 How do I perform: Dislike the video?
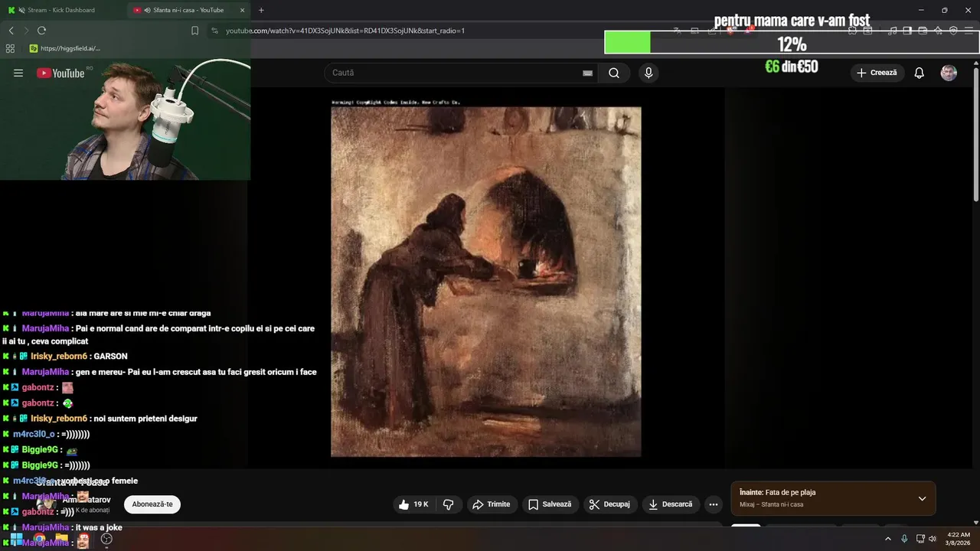click(449, 504)
